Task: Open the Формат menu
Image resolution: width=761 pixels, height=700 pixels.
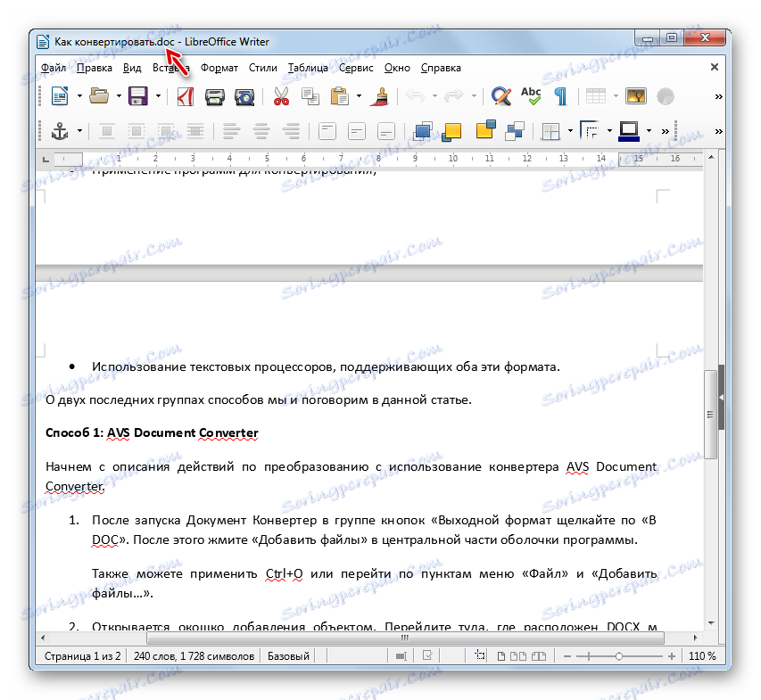Action: click(219, 68)
